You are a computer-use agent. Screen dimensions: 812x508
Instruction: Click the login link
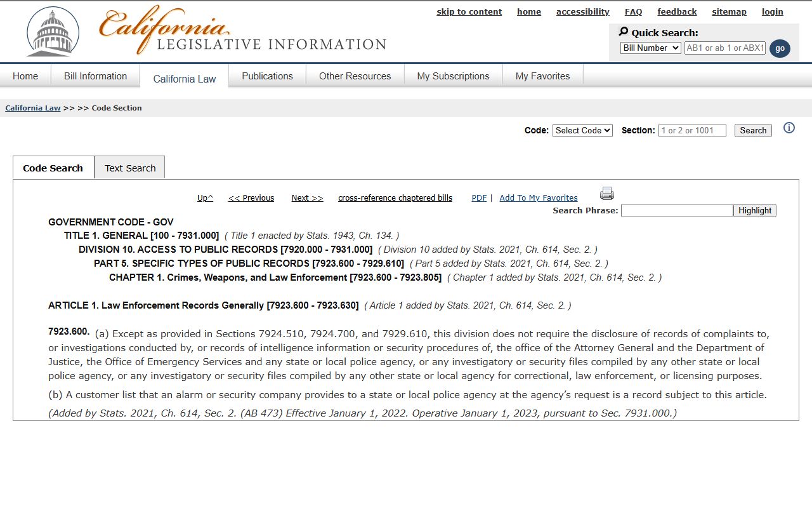773,11
